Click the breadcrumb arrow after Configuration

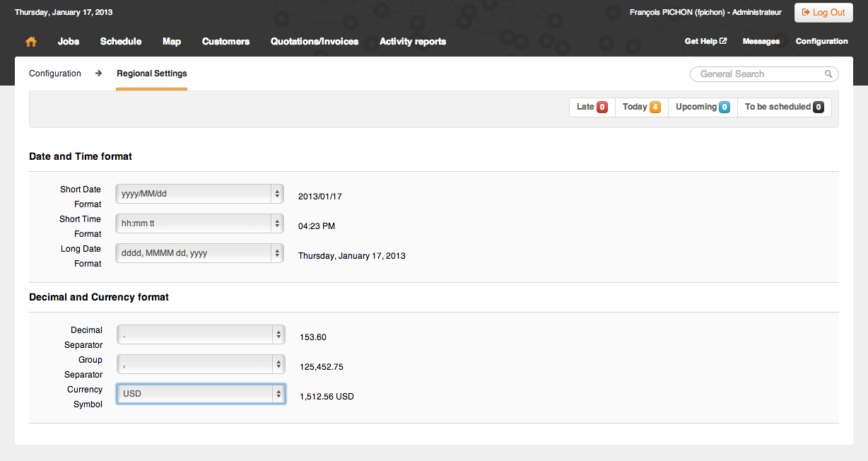[x=99, y=74]
